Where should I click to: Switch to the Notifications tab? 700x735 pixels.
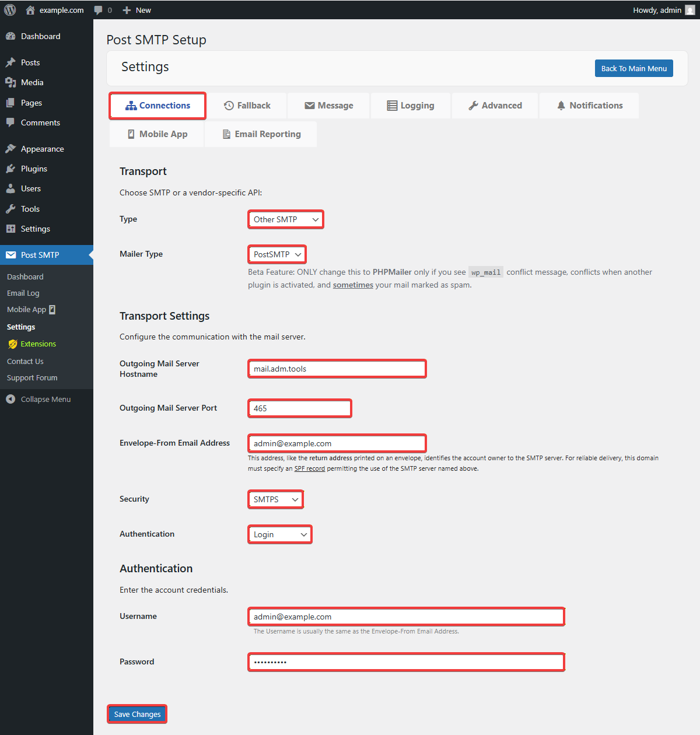(589, 106)
